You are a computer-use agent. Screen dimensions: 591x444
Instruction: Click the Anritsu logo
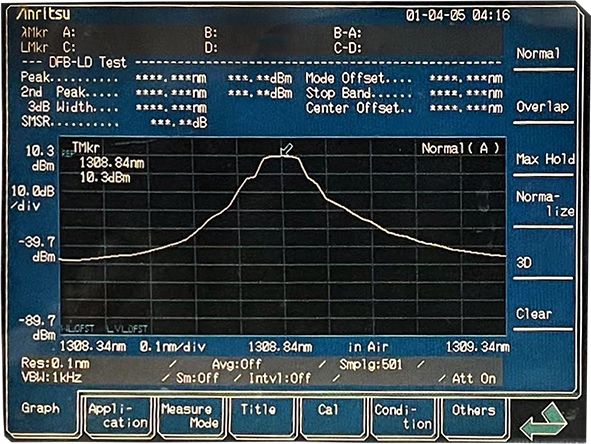tap(43, 14)
